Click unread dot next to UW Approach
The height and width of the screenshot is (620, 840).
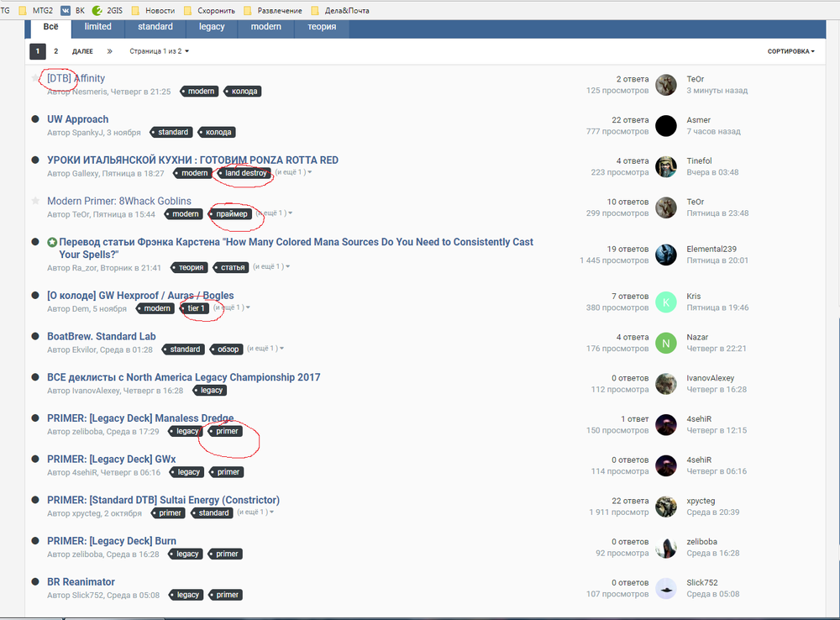(x=35, y=119)
